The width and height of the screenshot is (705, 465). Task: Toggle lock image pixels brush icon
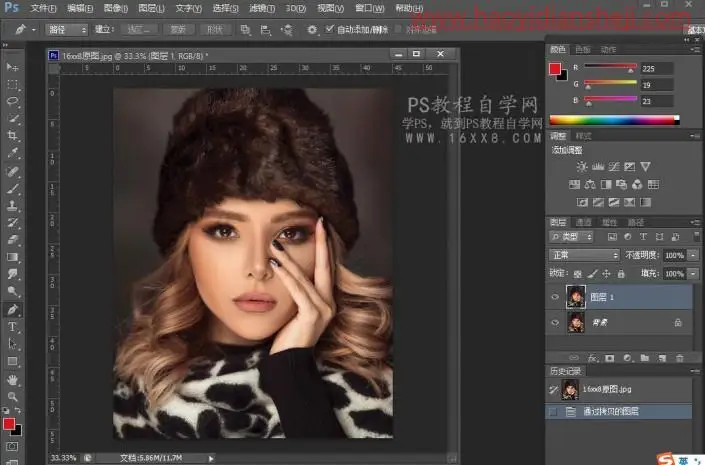click(x=593, y=273)
